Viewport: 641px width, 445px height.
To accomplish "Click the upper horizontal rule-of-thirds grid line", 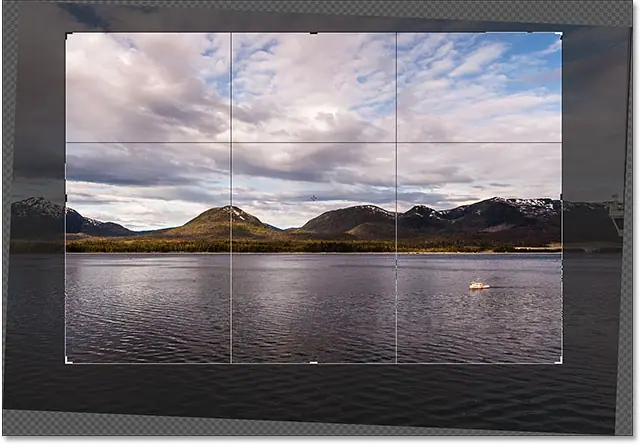I will click(x=150, y=143).
